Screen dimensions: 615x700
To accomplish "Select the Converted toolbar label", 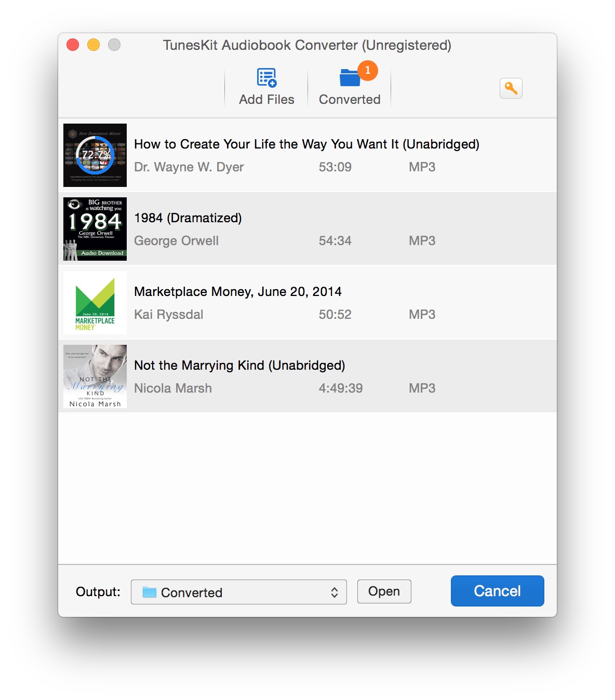I will [x=350, y=99].
